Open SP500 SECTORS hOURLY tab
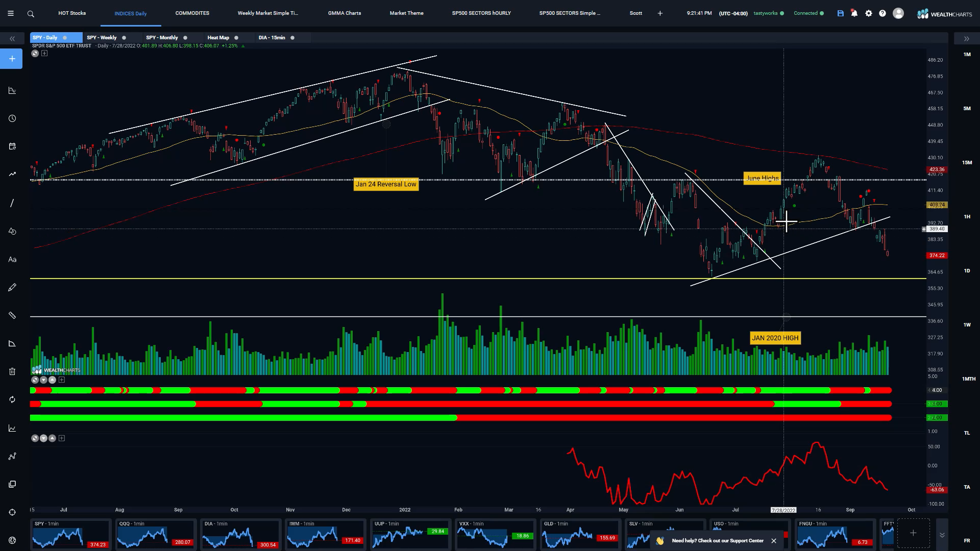Screen dimensions: 980x551 (481, 13)
